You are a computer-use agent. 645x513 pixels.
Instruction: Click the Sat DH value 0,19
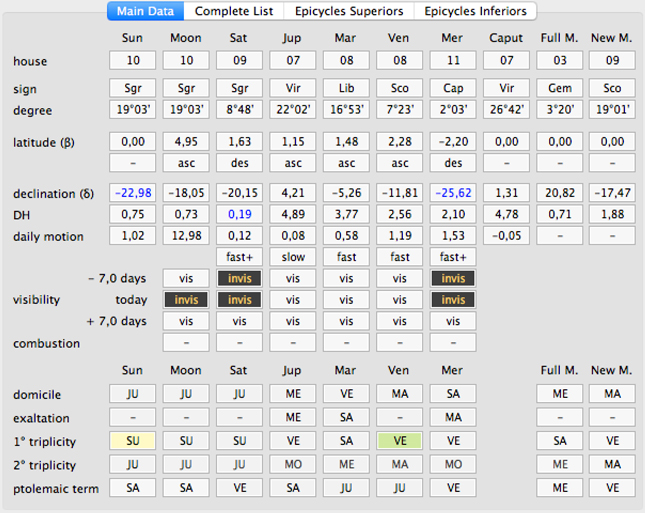pyautogui.click(x=239, y=214)
